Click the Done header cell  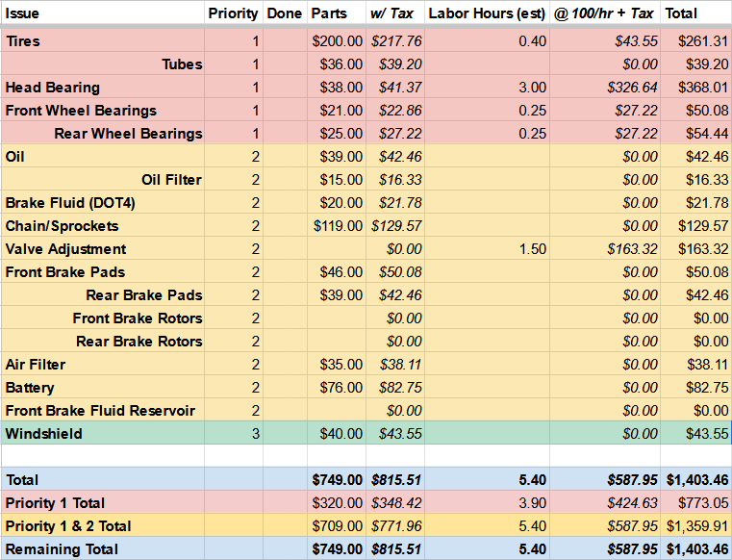tap(284, 14)
